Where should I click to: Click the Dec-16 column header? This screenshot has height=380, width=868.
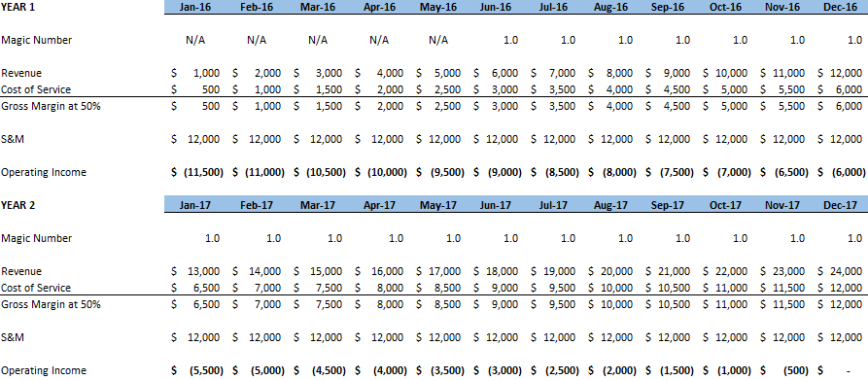click(841, 7)
